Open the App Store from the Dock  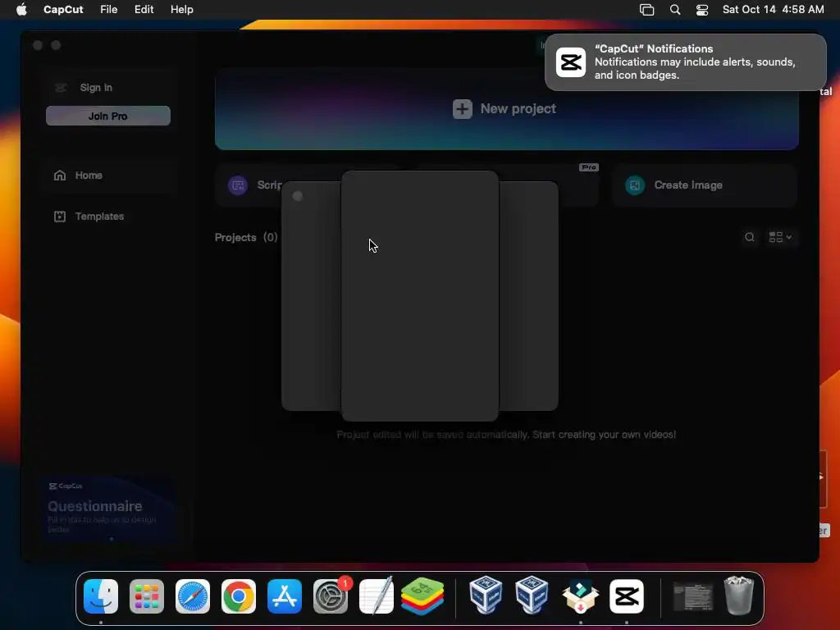[285, 596]
